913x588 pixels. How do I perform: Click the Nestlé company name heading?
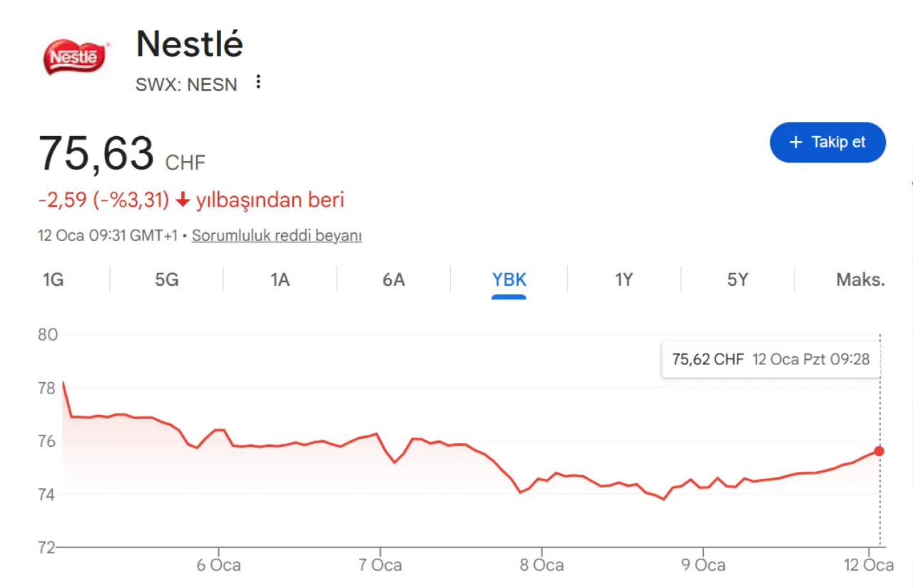tap(190, 44)
